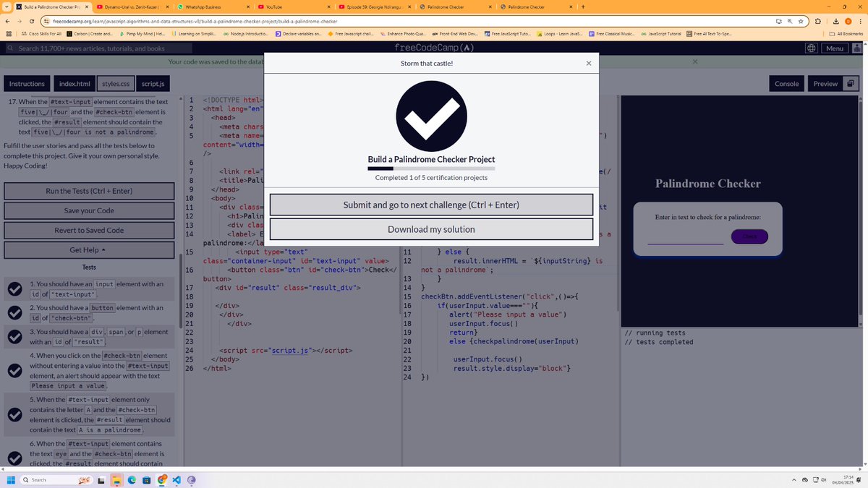Go back with browser back arrow
868x488 pixels.
click(x=8, y=22)
